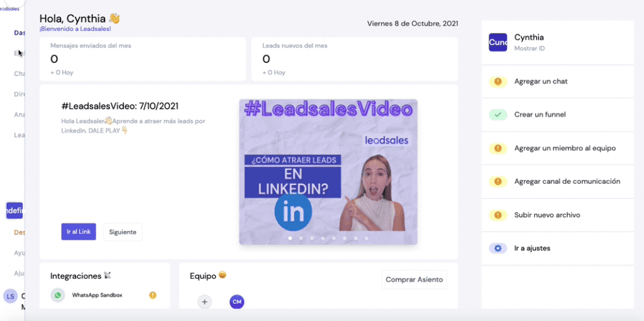Click the warning icon beside Agregar un chat
This screenshot has width=644, height=321.
(x=498, y=82)
